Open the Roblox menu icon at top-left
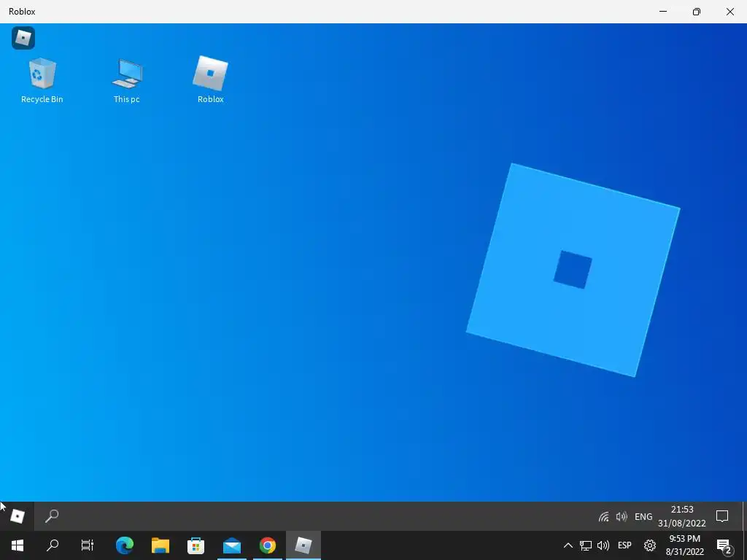Screen dimensions: 747x560 coord(23,38)
